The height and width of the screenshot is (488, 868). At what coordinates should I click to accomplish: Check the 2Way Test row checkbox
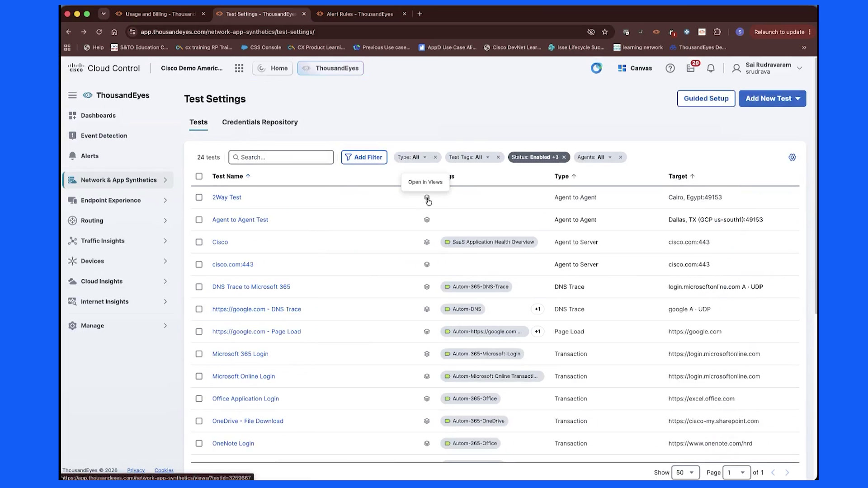coord(199,197)
